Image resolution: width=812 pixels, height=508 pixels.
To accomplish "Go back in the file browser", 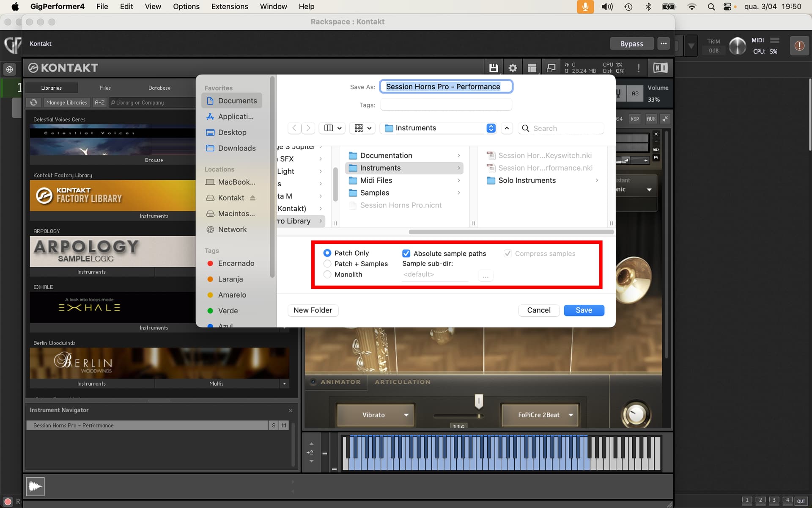I will tap(294, 128).
